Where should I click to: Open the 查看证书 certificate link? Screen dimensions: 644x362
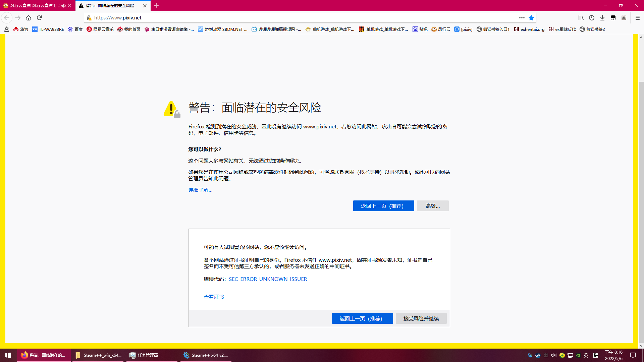point(214,297)
